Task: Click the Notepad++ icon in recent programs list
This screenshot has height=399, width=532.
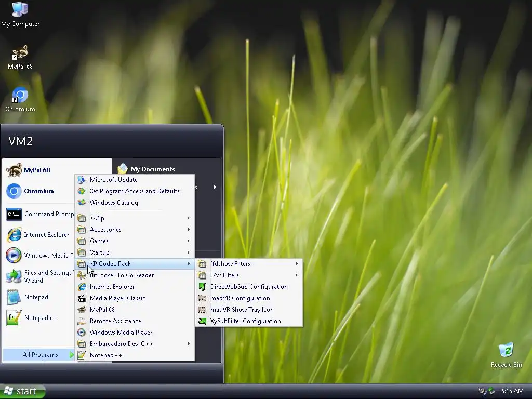Action: (x=14, y=318)
